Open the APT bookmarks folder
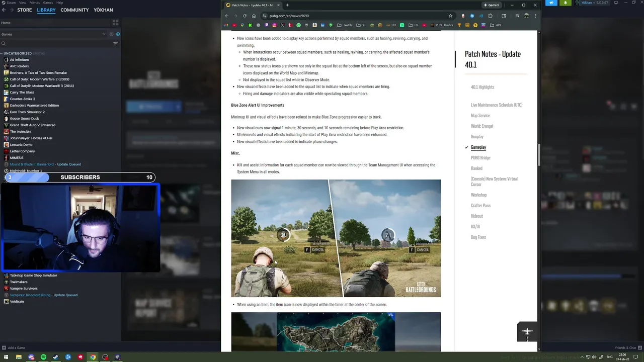This screenshot has width=644, height=362. click(496, 25)
